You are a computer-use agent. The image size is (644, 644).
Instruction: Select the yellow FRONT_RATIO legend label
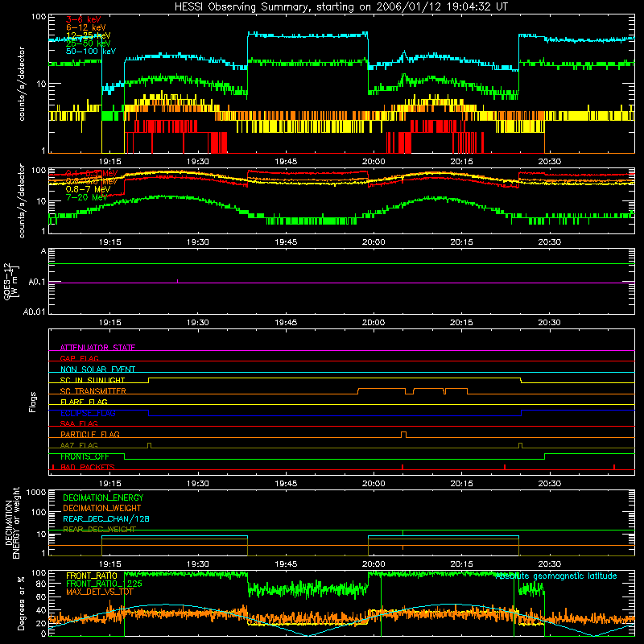[x=92, y=576]
